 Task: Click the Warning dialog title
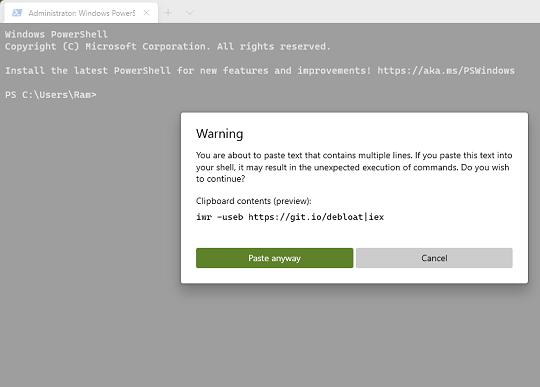point(219,134)
